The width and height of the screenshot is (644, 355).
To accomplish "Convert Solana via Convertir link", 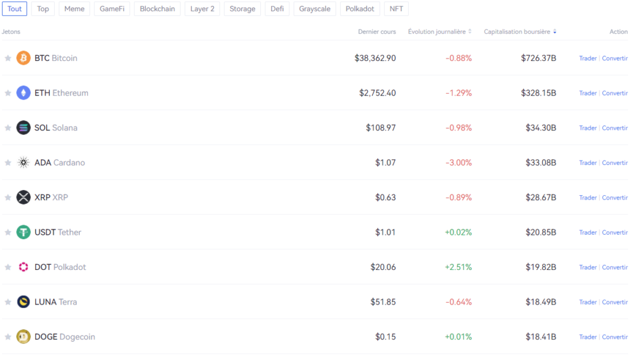I will click(x=615, y=128).
